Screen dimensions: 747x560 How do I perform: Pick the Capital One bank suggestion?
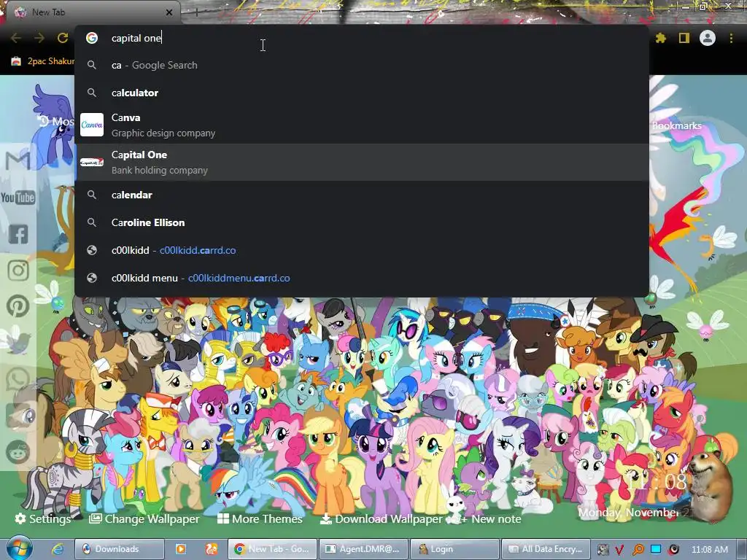coord(362,163)
